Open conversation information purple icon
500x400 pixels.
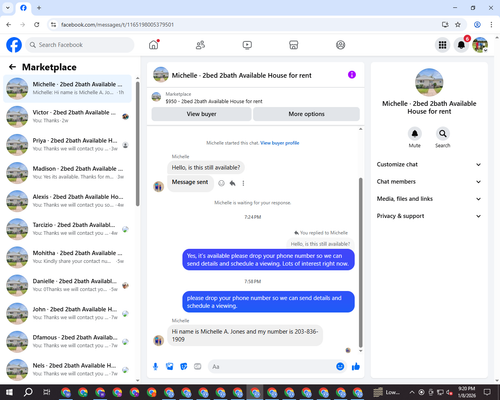pyautogui.click(x=352, y=75)
